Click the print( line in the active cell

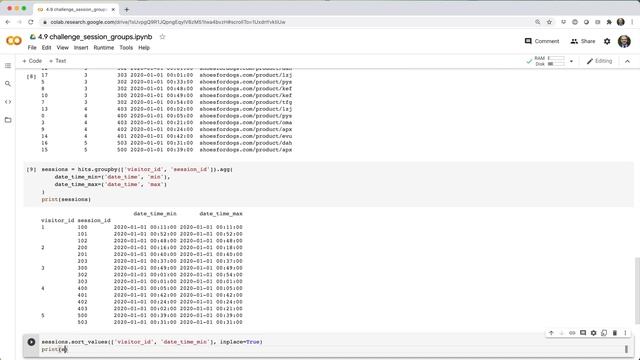54,349
